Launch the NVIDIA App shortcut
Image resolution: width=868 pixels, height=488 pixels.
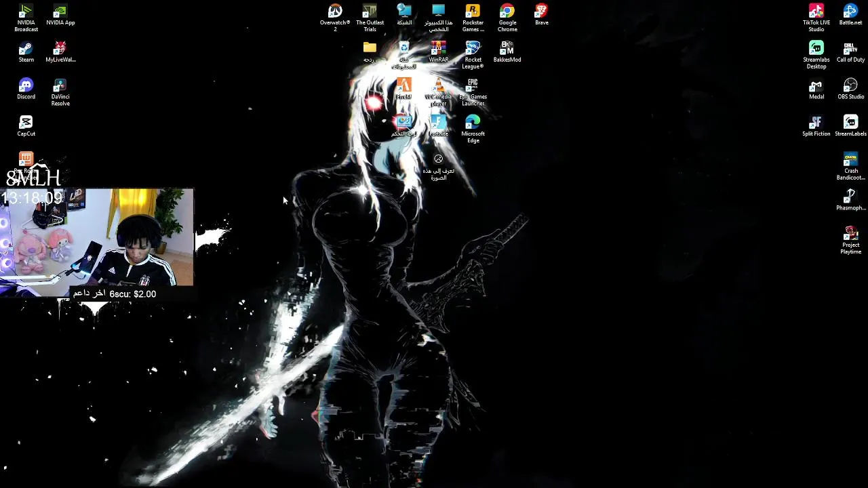(60, 15)
